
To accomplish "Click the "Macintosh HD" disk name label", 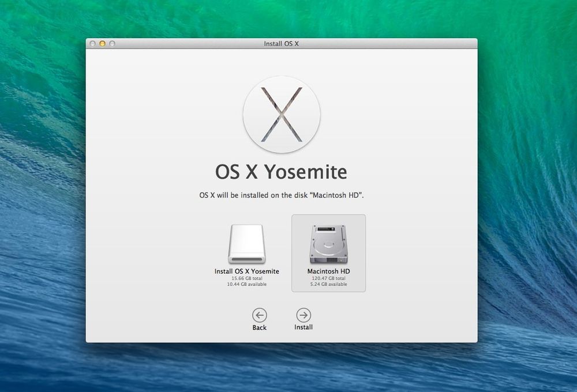I will (x=328, y=271).
